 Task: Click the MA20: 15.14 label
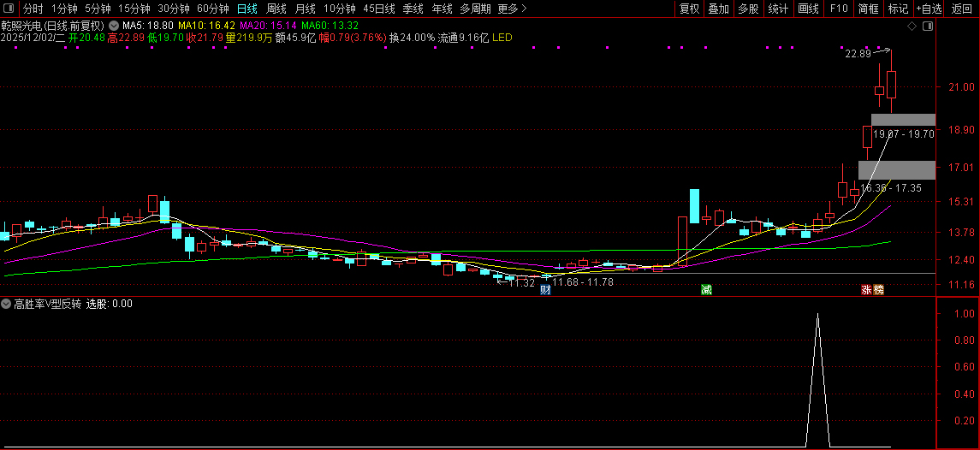tap(268, 27)
